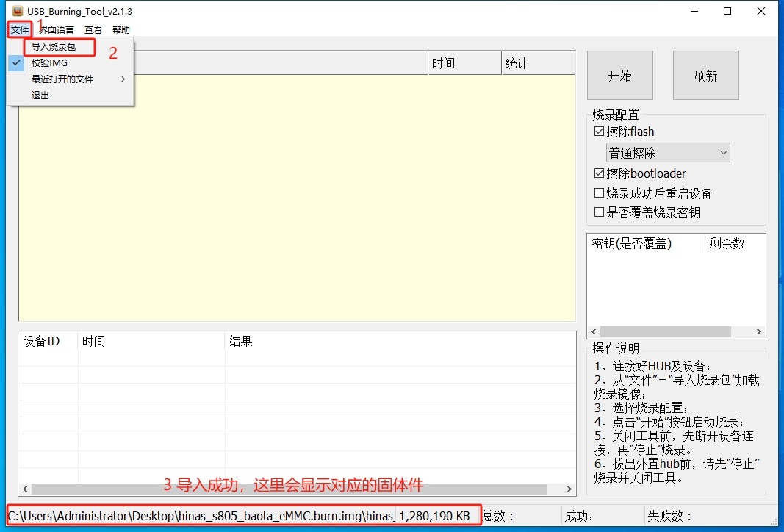Open the 文件 menu
Viewport: 784px width, 532px height.
tap(20, 29)
